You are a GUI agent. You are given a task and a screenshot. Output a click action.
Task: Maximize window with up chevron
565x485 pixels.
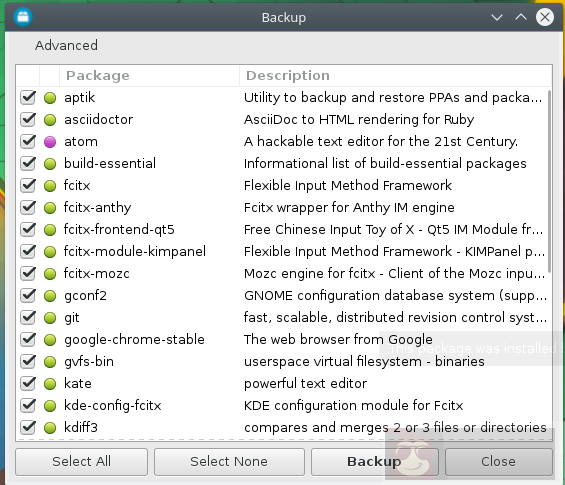[x=521, y=17]
